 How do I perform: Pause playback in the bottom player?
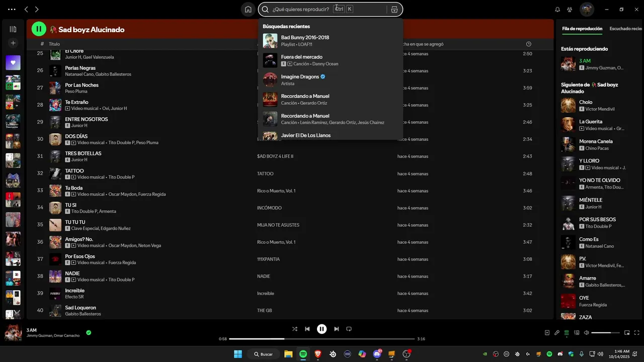coord(322,329)
